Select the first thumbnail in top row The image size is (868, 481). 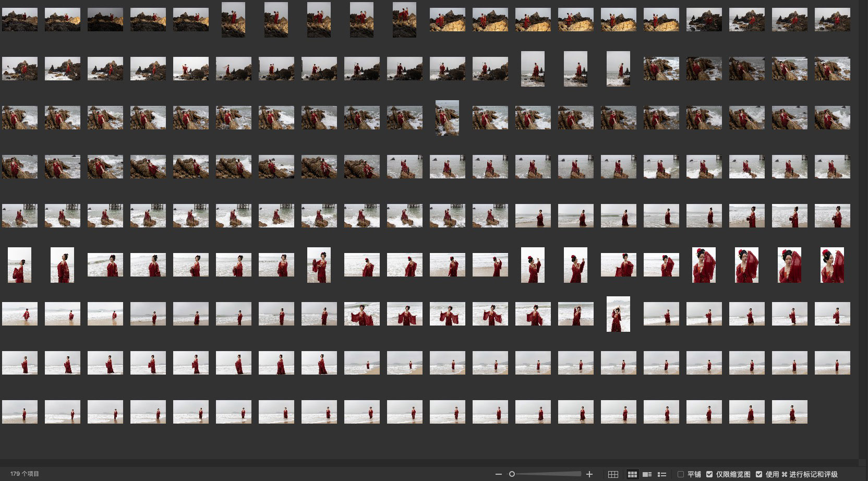pyautogui.click(x=20, y=20)
